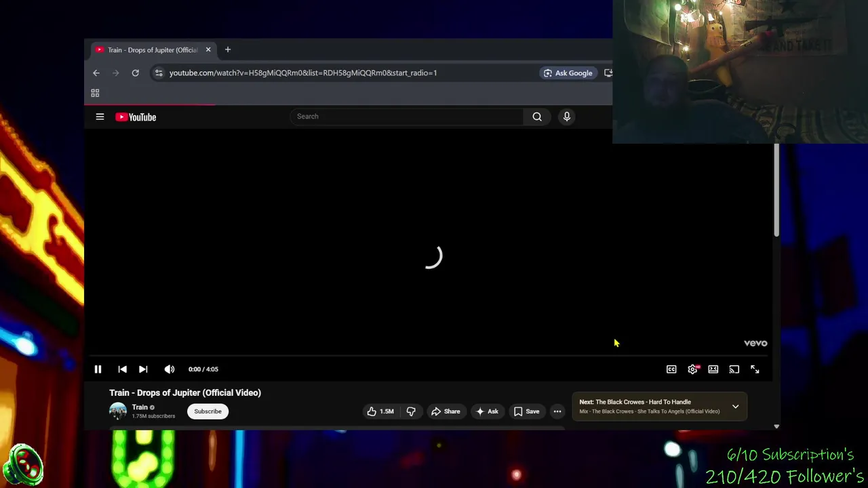Go to previous video in playlist
Screen dimensions: 868x488
[x=122, y=369]
